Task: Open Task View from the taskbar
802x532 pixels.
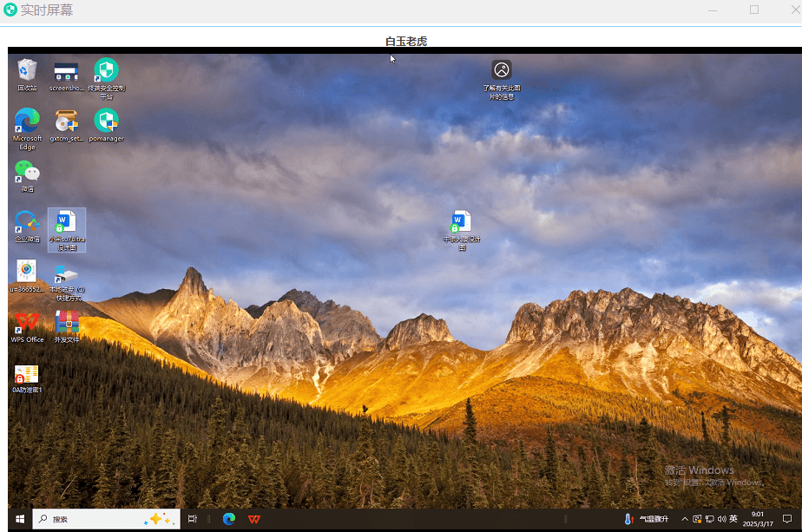Action: point(193,519)
